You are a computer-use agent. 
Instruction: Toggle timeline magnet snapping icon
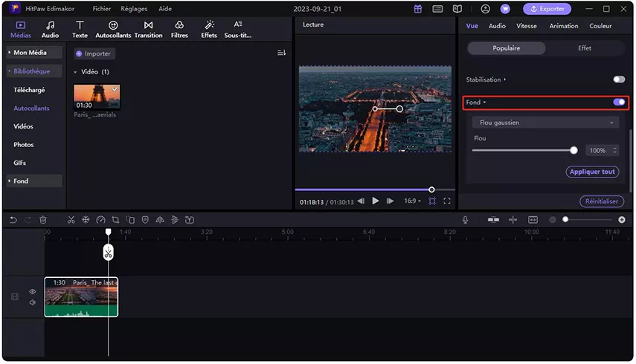click(x=493, y=219)
